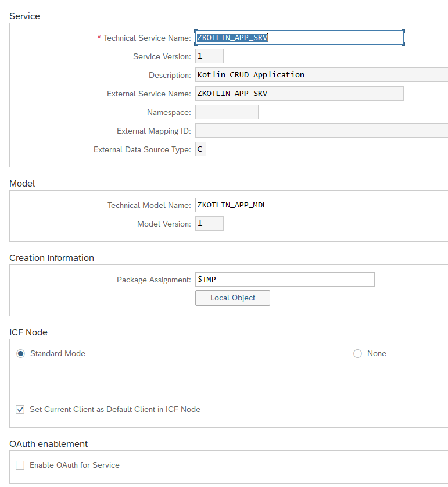Focus the Model Version field
The image size is (448, 487).
click(209, 224)
